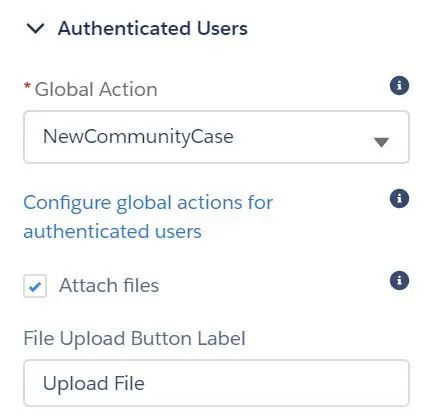Click the "Configure global actions for" link line
428x418 pixels.
pyautogui.click(x=148, y=202)
